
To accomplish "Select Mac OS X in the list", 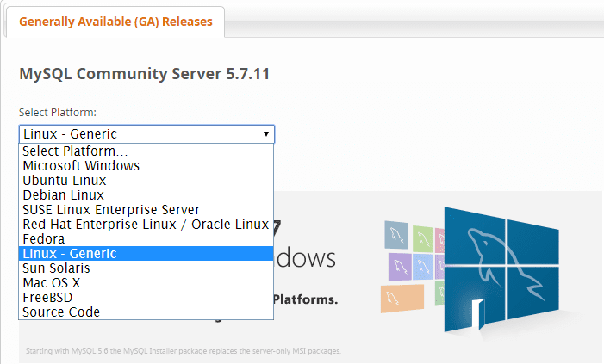I will 52,283.
